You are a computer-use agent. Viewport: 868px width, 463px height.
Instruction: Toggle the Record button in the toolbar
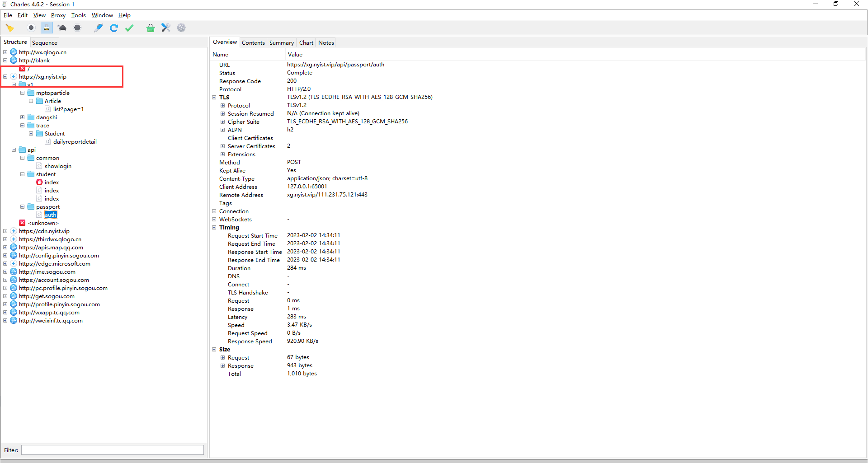tap(31, 28)
